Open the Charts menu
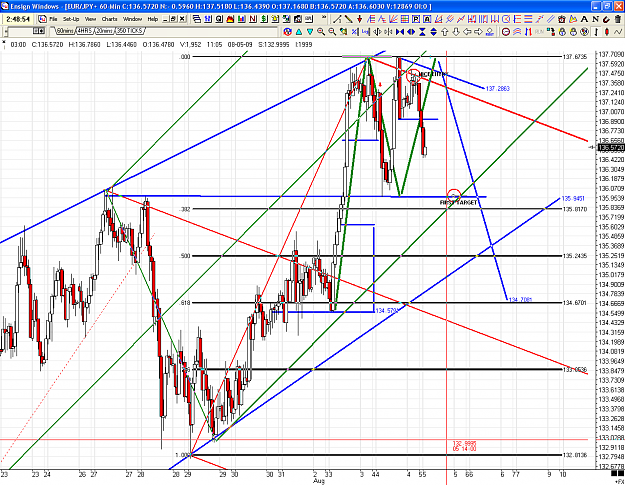Screen dimensions: 625x485 click(109, 19)
